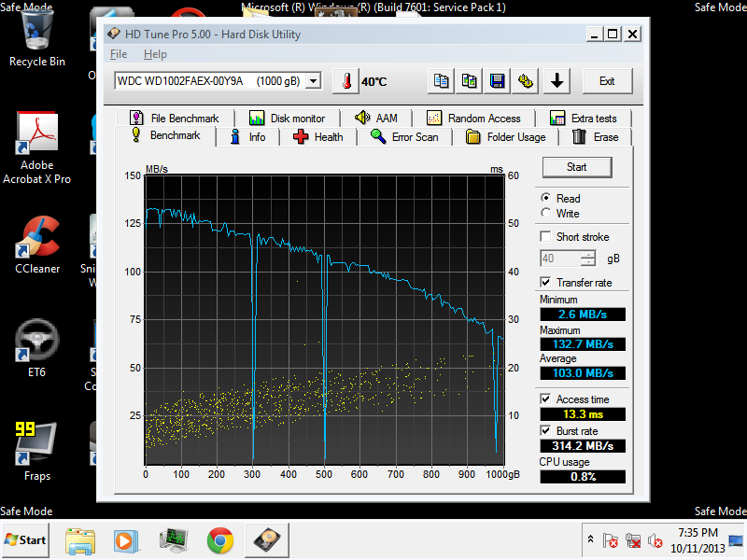
Task: Minimize the HD Tune Pro window
Action: pyautogui.click(x=594, y=35)
